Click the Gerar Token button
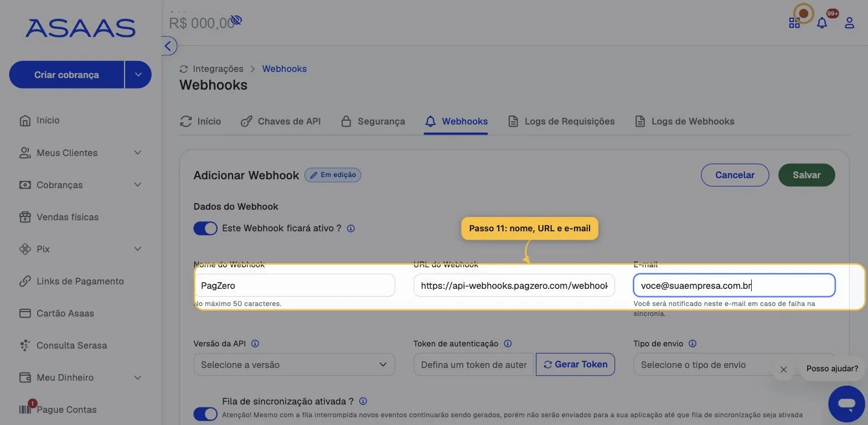This screenshot has height=425, width=868. click(575, 364)
